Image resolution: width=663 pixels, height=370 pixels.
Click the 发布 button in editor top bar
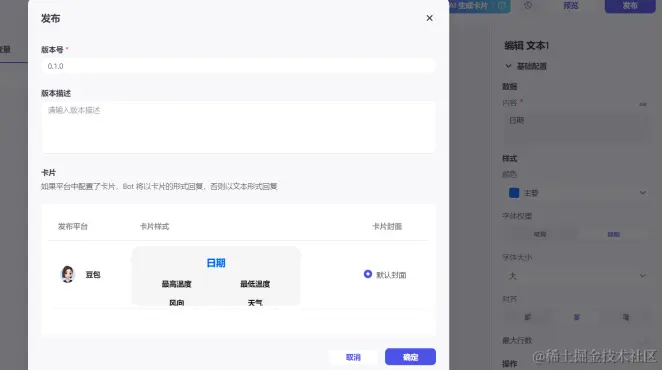pyautogui.click(x=630, y=5)
